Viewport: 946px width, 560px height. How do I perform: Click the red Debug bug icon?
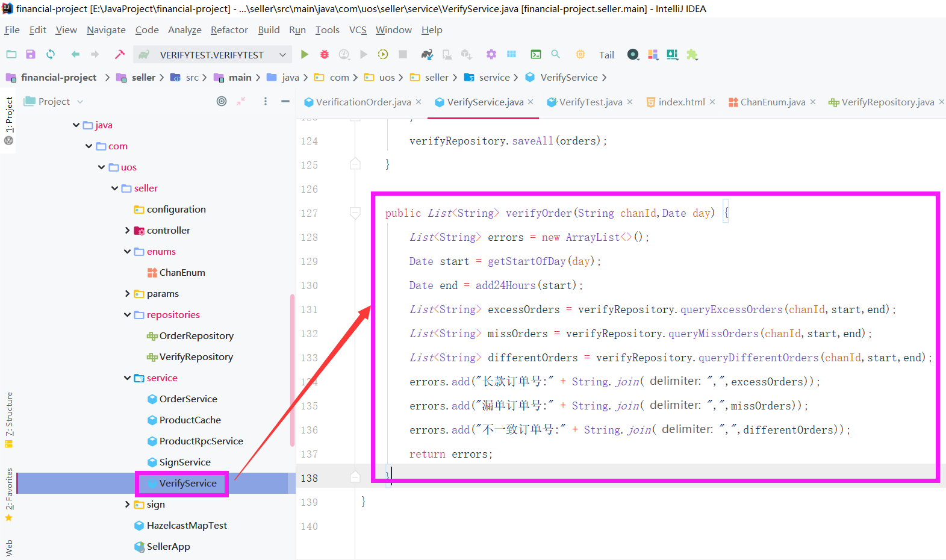point(325,55)
